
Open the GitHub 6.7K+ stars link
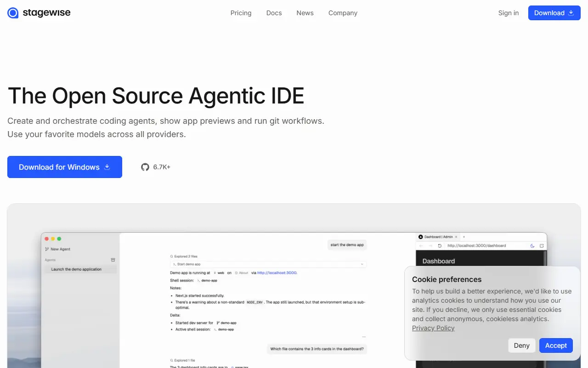[156, 167]
